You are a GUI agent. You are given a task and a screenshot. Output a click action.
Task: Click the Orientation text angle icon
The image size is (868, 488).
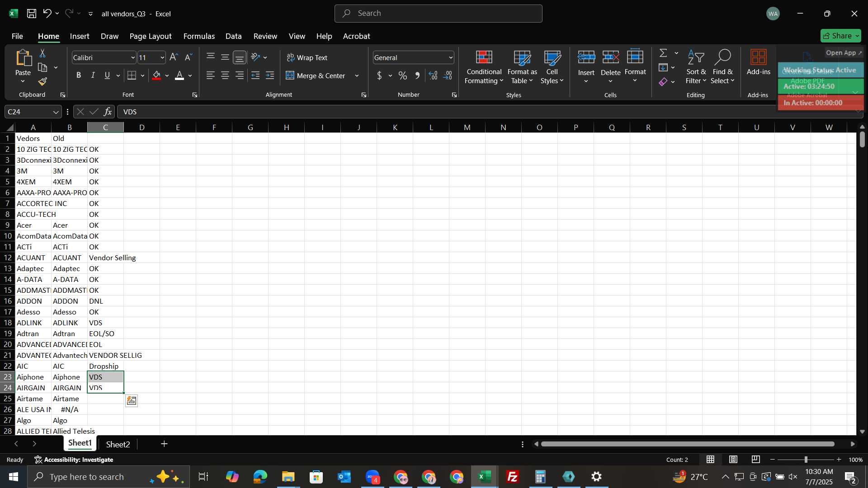pos(255,57)
